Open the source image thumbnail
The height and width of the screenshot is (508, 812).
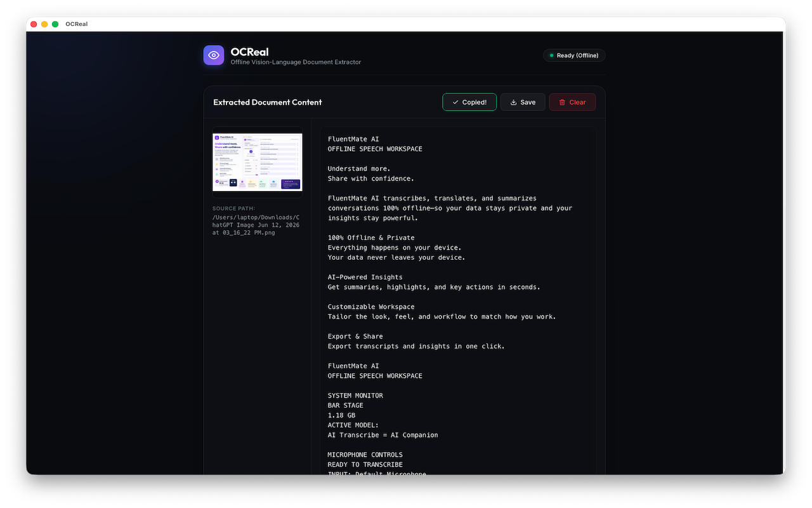pos(258,162)
